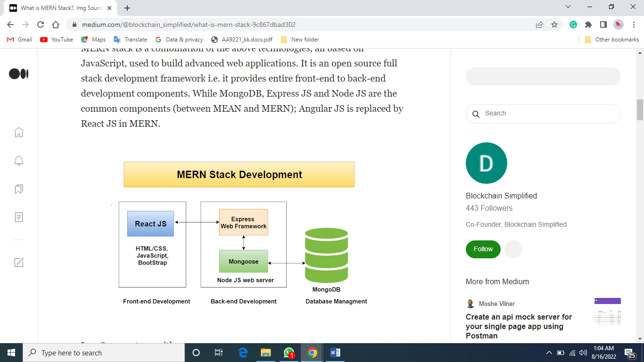Open the Other bookmarks folder
644x362 pixels.
612,40
